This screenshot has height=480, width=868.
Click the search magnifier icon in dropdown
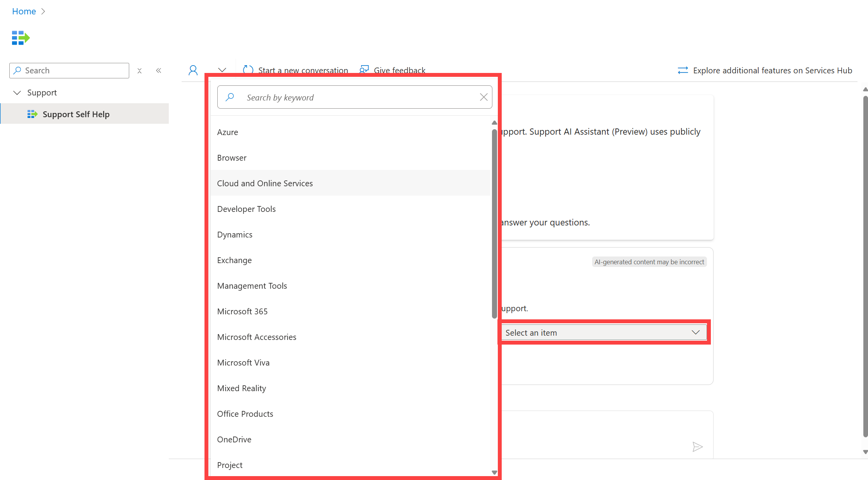[x=230, y=97]
